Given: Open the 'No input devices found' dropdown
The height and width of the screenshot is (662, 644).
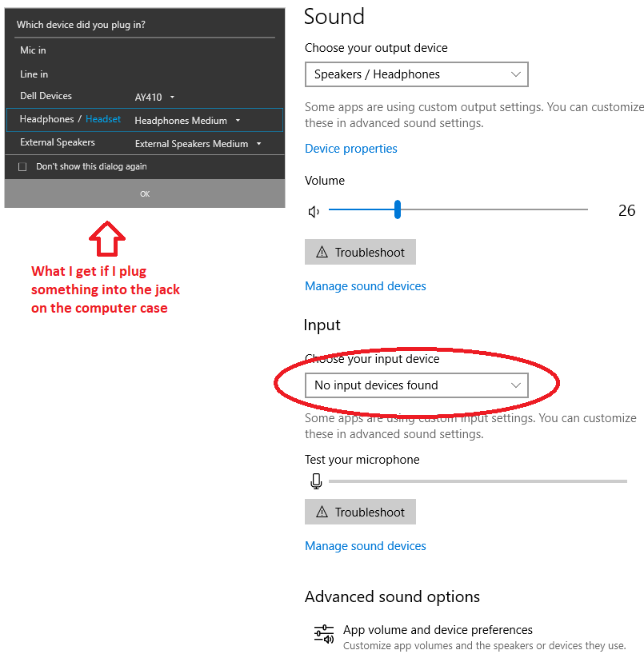Looking at the screenshot, I should pyautogui.click(x=417, y=385).
